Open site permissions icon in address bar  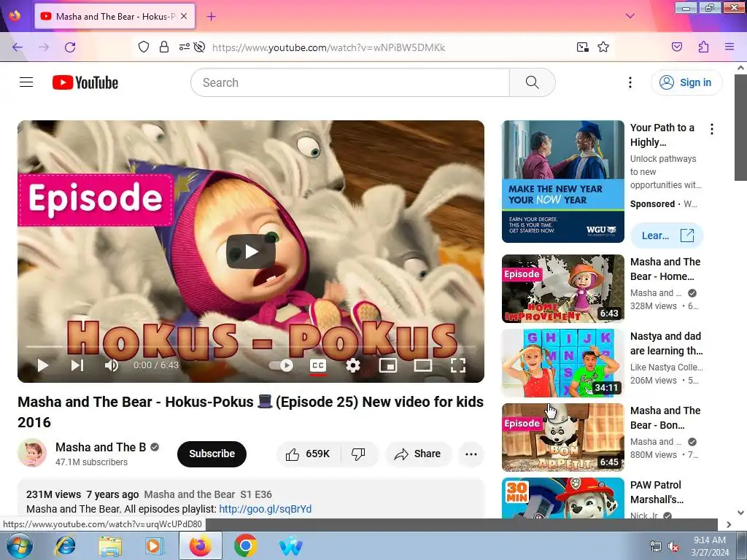(185, 47)
